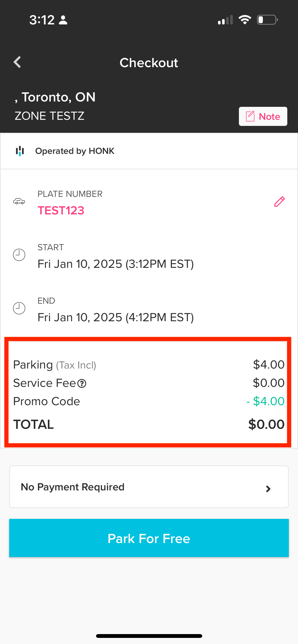Viewport: 298px width, 644px height.
Task: Tap the end date Fri Jan 10 4:12PM
Action: pyautogui.click(x=116, y=317)
